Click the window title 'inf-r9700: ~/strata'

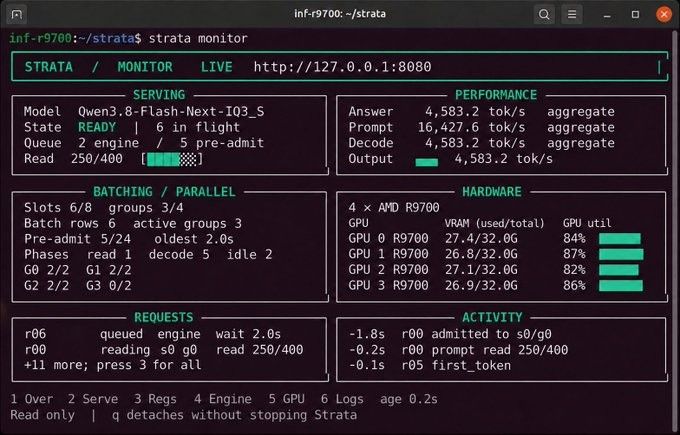(340, 14)
